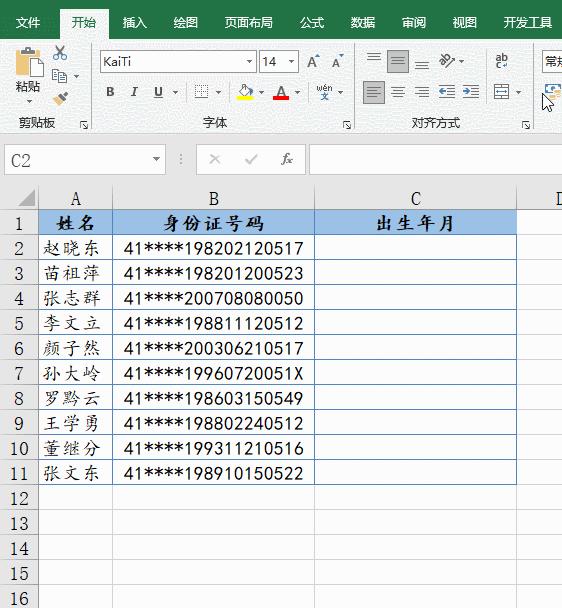562x608 pixels.
Task: Open clipboard group dialog launcher
Action: [84, 125]
